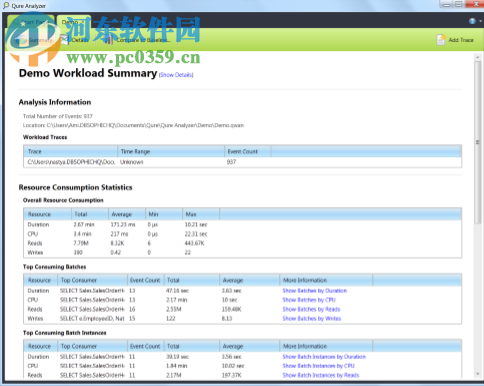The height and width of the screenshot is (386, 484).
Task: Select the trace row C:\Users\nastya.DBSOPHICHQ\Doc..
Action: [242, 162]
